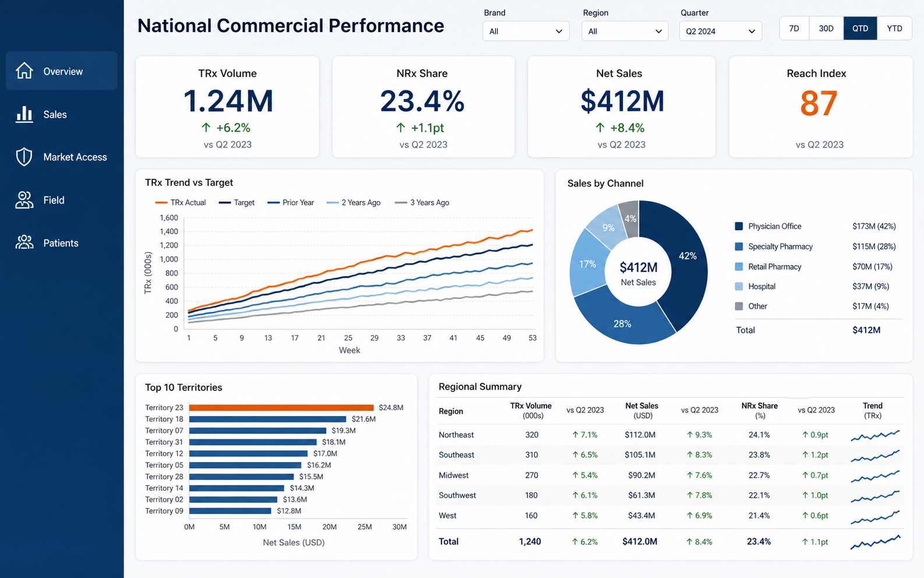Open the Quarter dropdown showing Q2 2024
Screen dimensions: 924x578
pyautogui.click(x=721, y=31)
